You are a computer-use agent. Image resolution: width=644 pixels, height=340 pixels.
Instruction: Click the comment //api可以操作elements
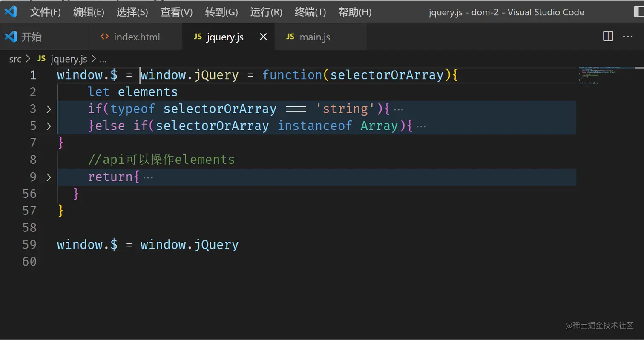pos(161,160)
